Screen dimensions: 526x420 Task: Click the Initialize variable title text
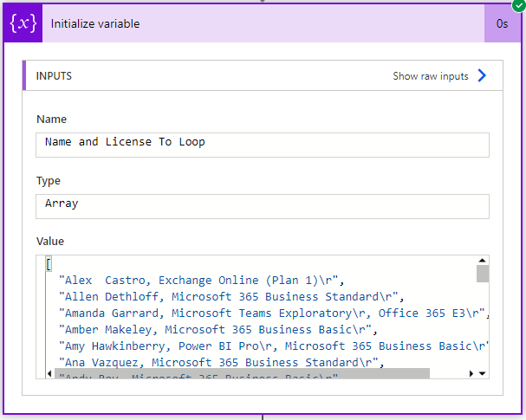pos(95,23)
